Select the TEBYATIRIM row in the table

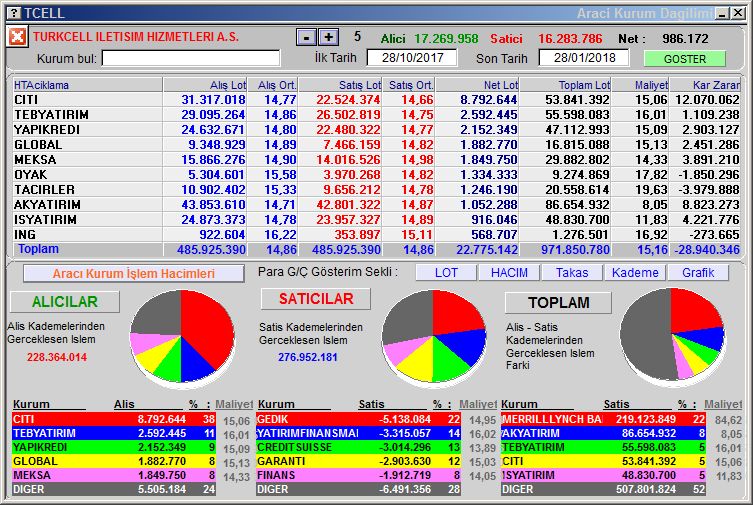tap(376, 115)
